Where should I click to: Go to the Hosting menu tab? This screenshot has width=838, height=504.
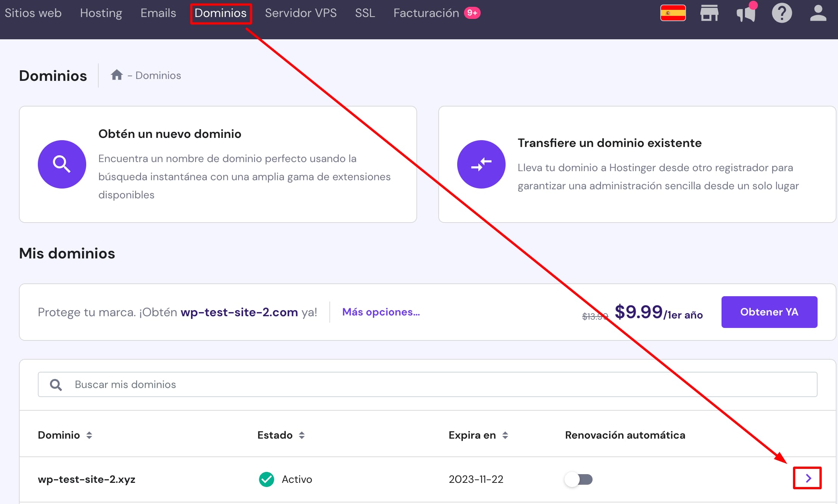[x=101, y=13]
